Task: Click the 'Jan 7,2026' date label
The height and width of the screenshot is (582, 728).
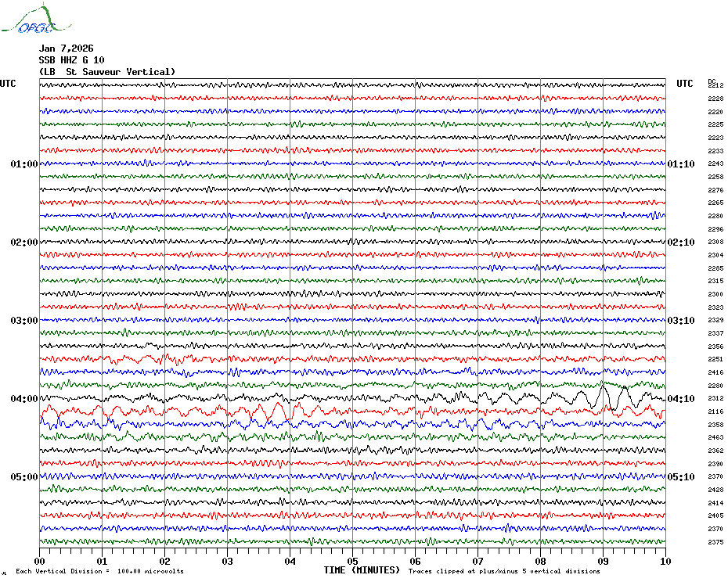Action: (66, 48)
